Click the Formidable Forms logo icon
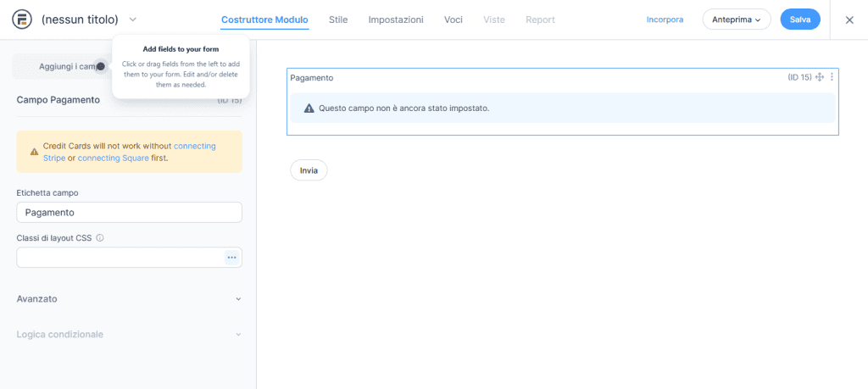The height and width of the screenshot is (389, 868). coord(22,19)
